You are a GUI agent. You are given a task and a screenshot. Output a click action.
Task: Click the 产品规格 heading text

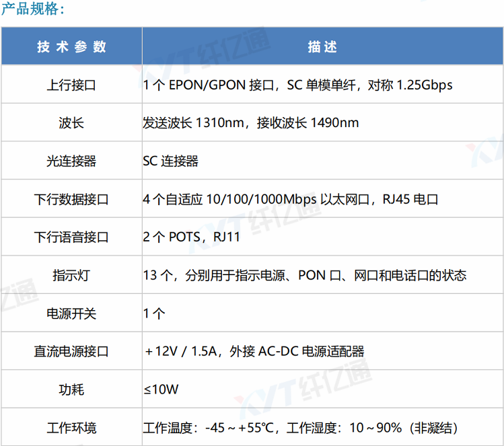tap(34, 9)
